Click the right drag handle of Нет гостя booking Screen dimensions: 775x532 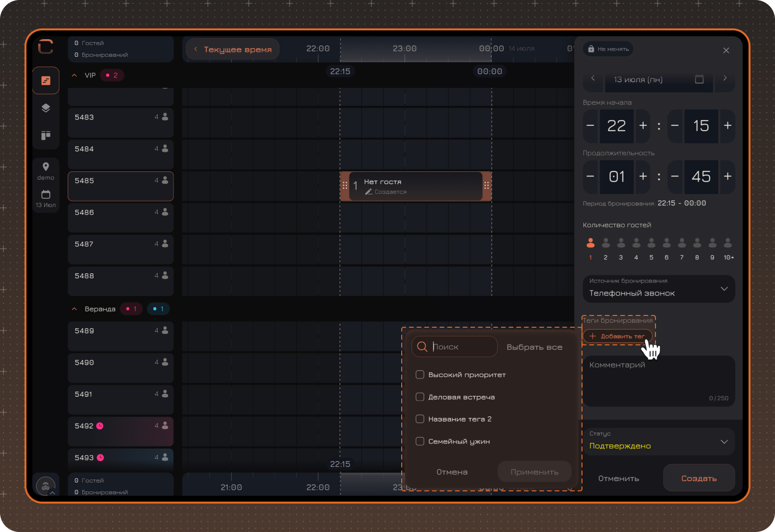(x=486, y=186)
